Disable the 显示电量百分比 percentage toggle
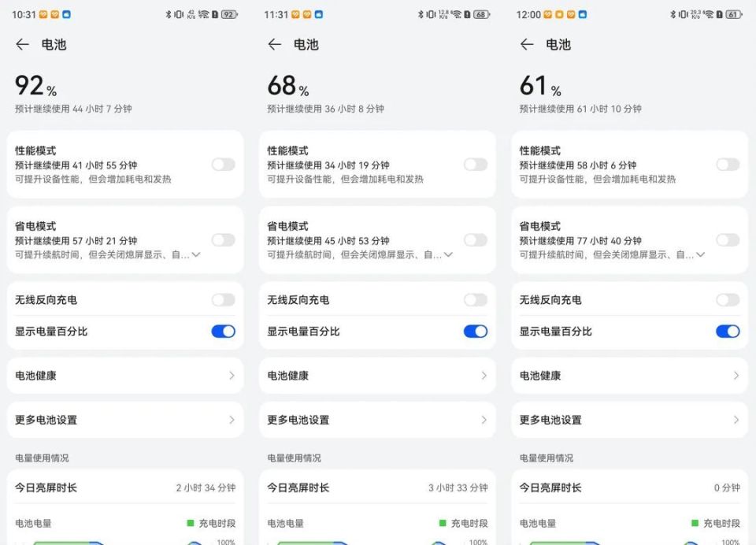Image resolution: width=756 pixels, height=545 pixels. point(223,332)
